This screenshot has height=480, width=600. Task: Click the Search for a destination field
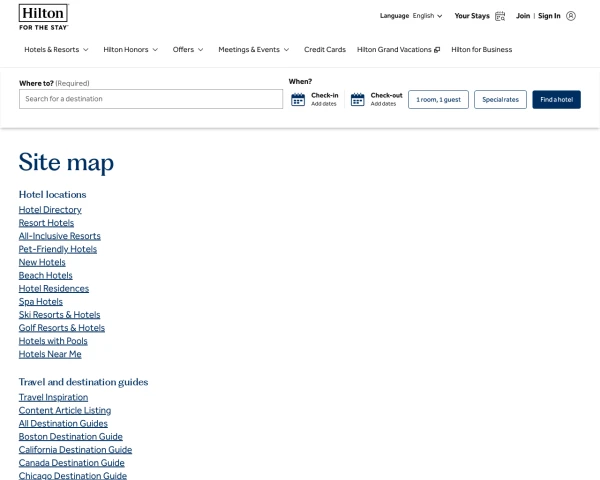pyautogui.click(x=151, y=99)
